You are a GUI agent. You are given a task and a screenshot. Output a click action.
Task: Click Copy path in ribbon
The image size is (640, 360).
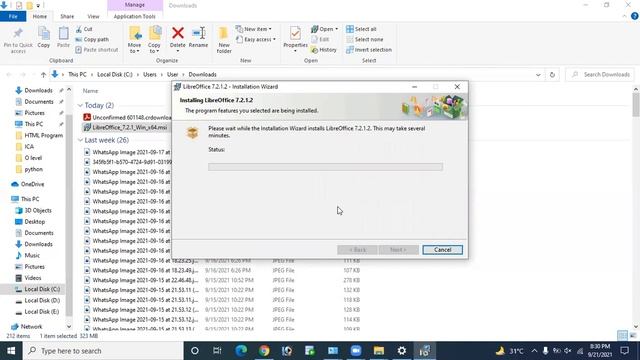tap(92, 40)
